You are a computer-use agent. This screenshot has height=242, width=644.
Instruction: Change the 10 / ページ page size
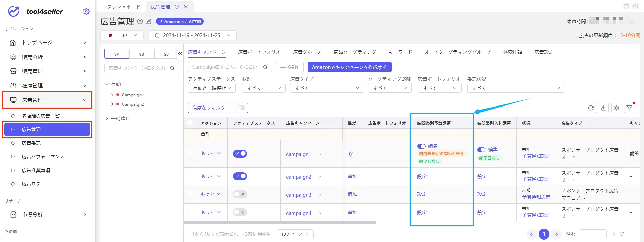click(x=295, y=234)
